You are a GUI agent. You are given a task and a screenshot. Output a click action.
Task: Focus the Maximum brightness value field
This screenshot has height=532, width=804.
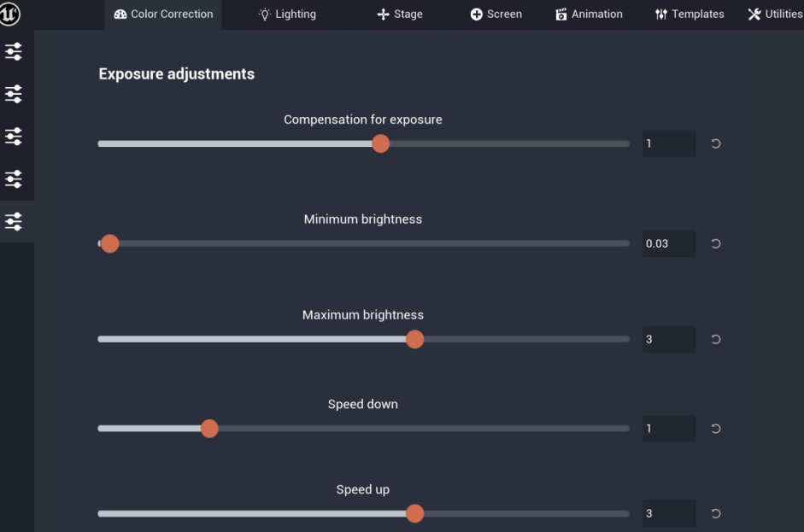point(669,339)
